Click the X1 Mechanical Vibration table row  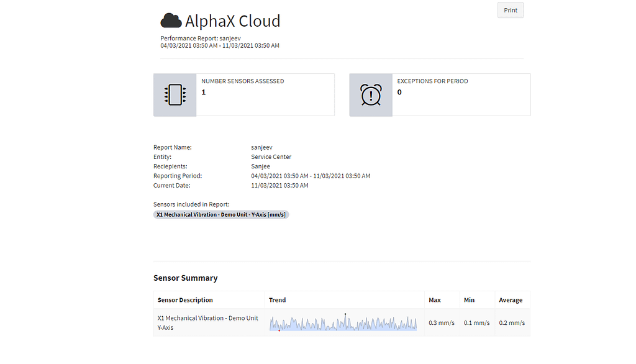click(342, 322)
